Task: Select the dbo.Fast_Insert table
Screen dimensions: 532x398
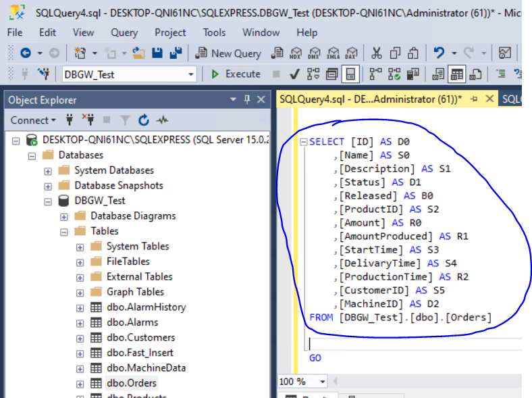Action: [x=140, y=353]
